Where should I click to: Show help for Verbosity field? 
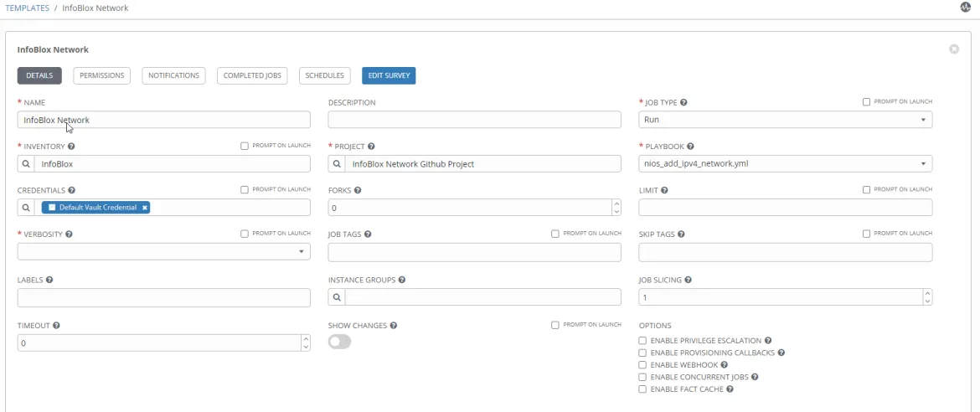tap(69, 234)
